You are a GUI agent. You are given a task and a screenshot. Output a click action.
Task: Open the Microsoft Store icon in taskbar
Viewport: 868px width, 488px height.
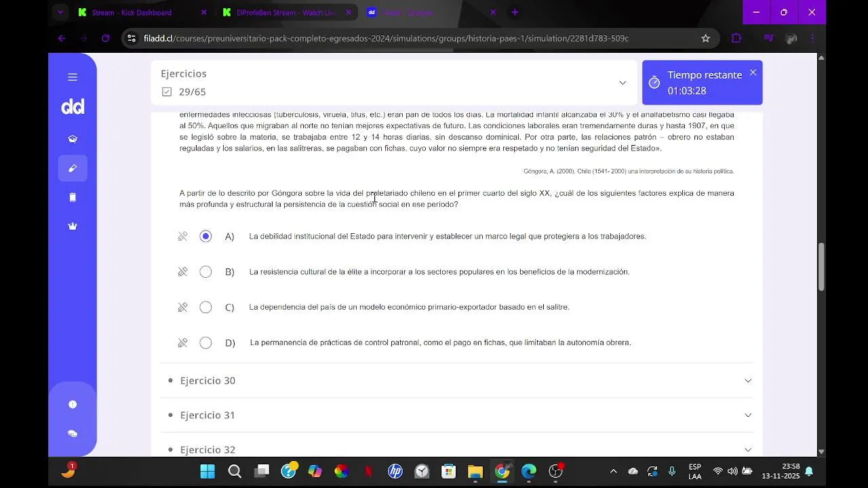tap(448, 472)
